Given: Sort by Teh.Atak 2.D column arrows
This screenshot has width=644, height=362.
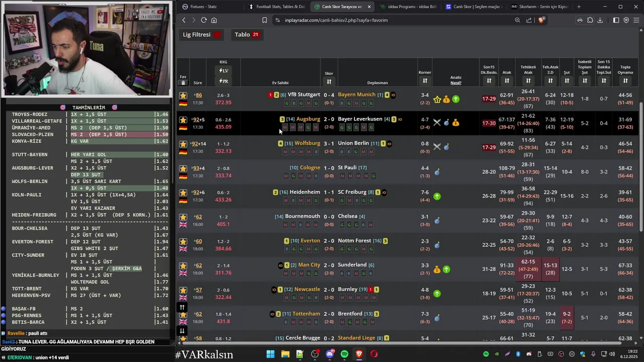Looking at the screenshot, I should 550,80.
